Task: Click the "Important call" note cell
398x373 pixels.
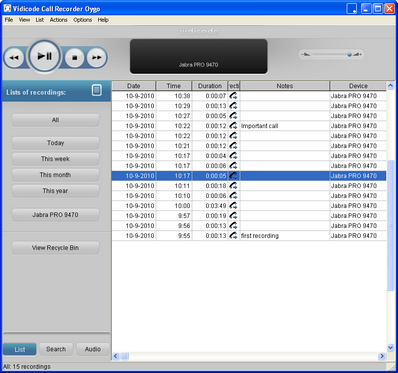Action: 284,126
